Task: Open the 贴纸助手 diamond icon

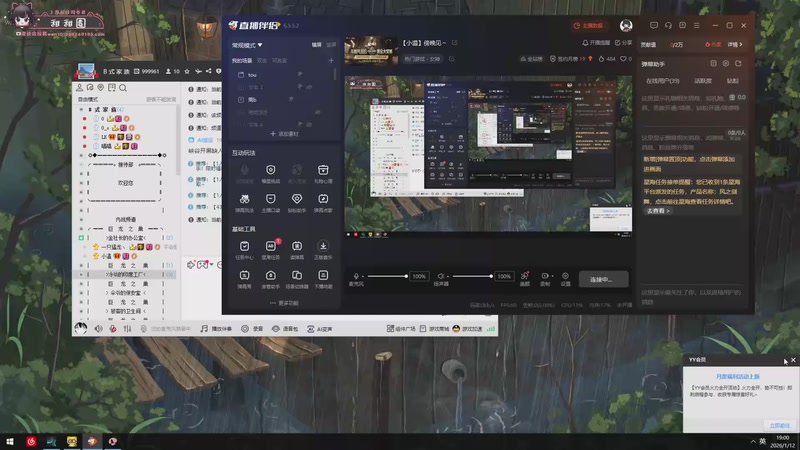Action: click(x=297, y=199)
